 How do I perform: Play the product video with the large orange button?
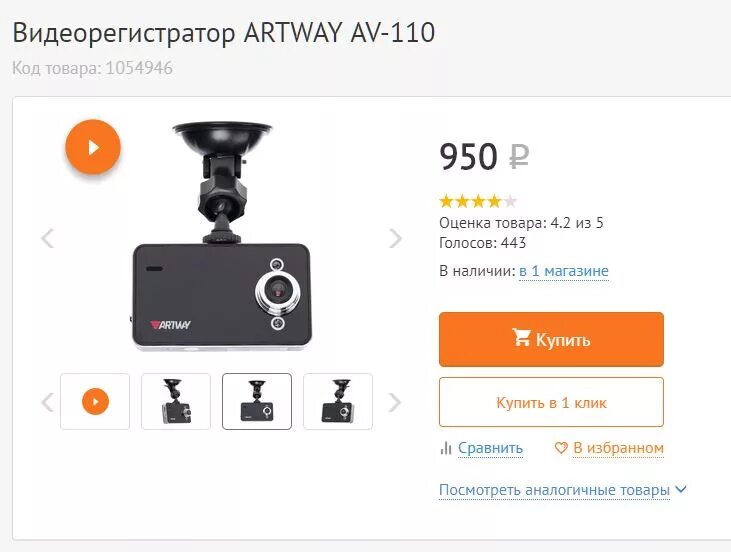click(93, 147)
